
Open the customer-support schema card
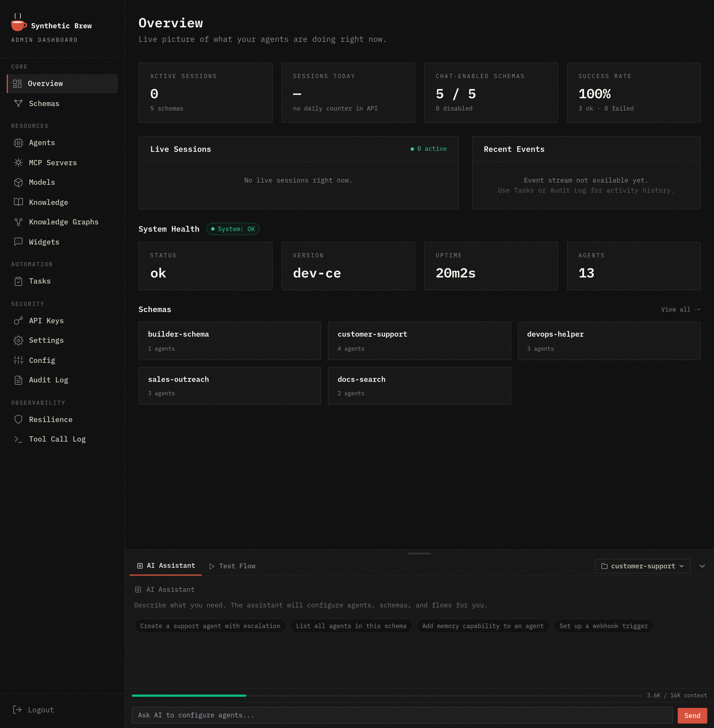coord(419,341)
